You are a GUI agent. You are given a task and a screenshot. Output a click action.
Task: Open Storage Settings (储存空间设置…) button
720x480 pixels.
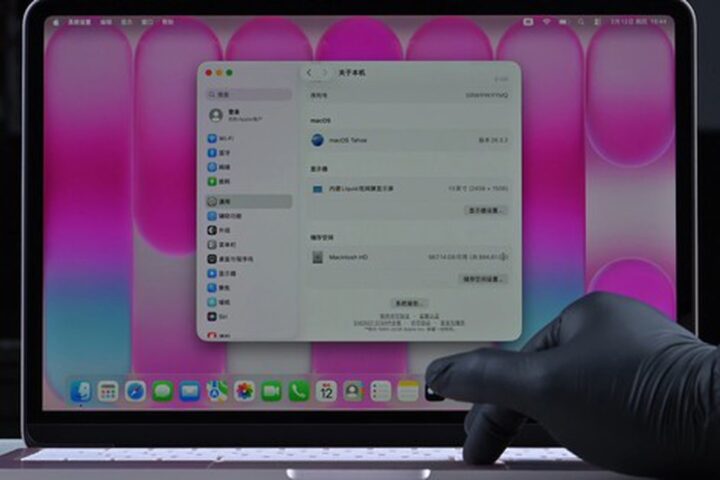(x=483, y=279)
